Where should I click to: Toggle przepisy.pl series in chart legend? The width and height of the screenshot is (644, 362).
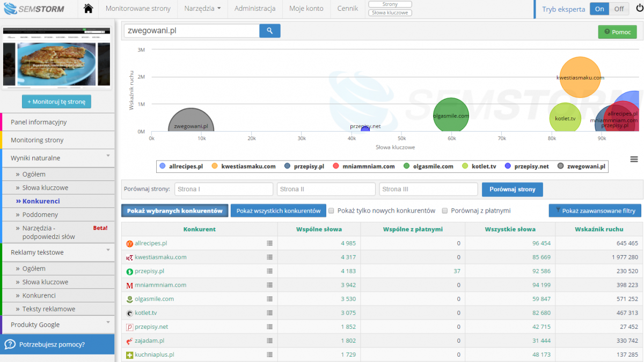304,166
